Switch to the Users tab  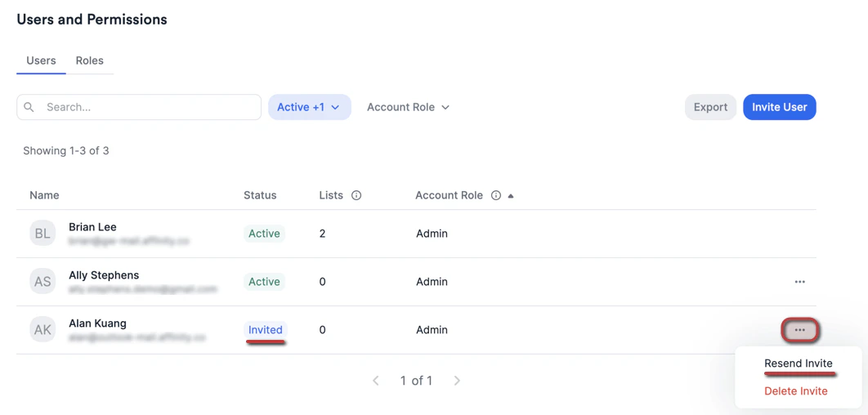click(x=41, y=61)
